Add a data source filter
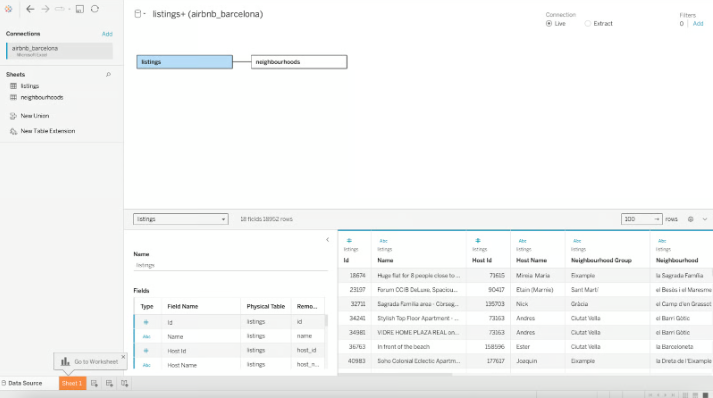The width and height of the screenshot is (713, 398). pos(698,24)
